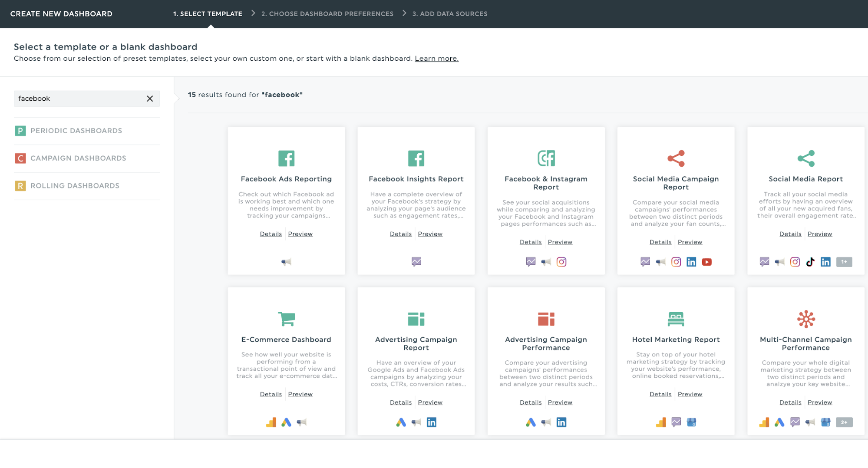Click the YouTube icon under Social Media Campaign Report

click(707, 262)
